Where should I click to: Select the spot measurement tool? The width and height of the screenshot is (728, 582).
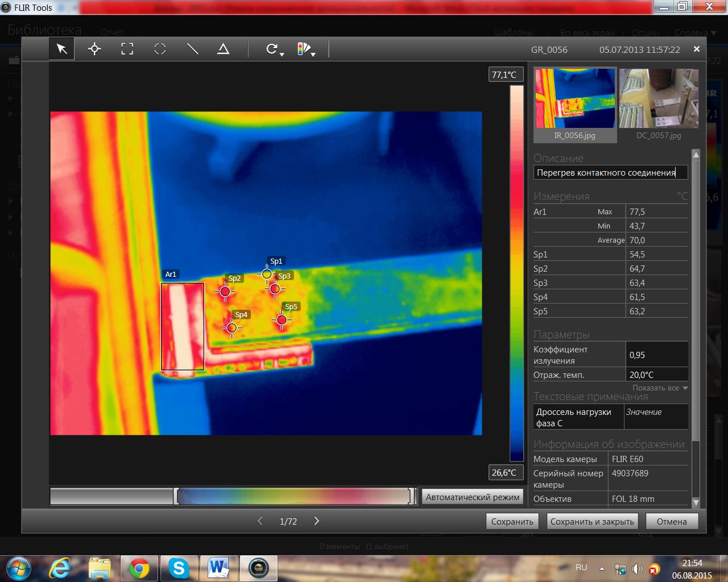tap(94, 49)
